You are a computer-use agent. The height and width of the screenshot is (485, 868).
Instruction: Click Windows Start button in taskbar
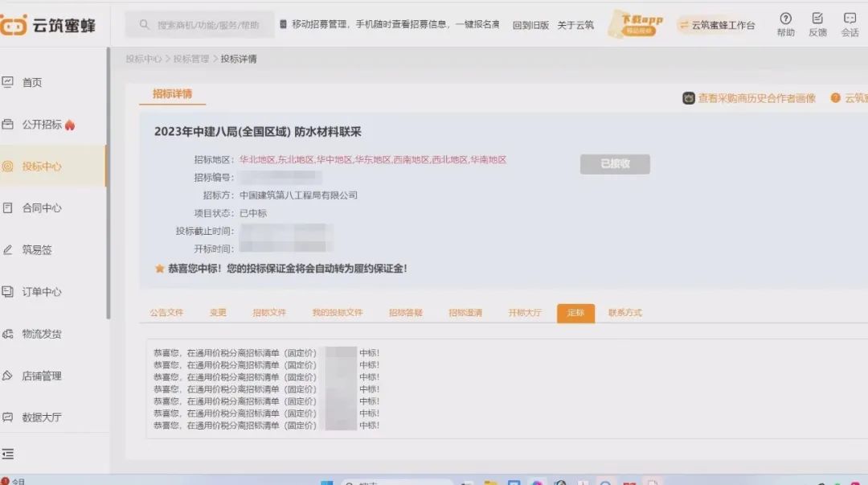point(326,483)
